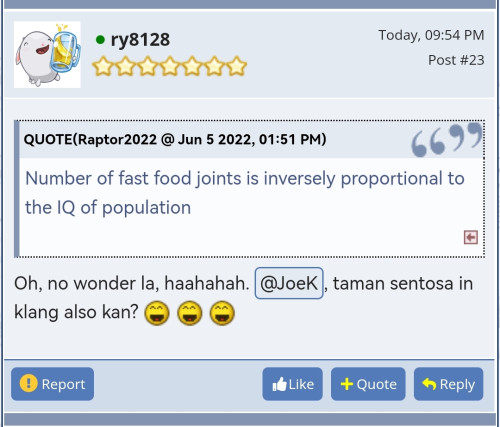Add this post to Quote
500x427 pixels.
[368, 384]
